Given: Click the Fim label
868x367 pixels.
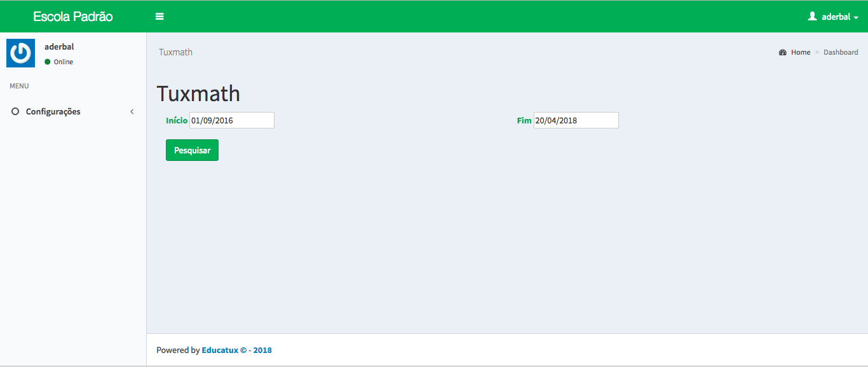Looking at the screenshot, I should pos(524,120).
